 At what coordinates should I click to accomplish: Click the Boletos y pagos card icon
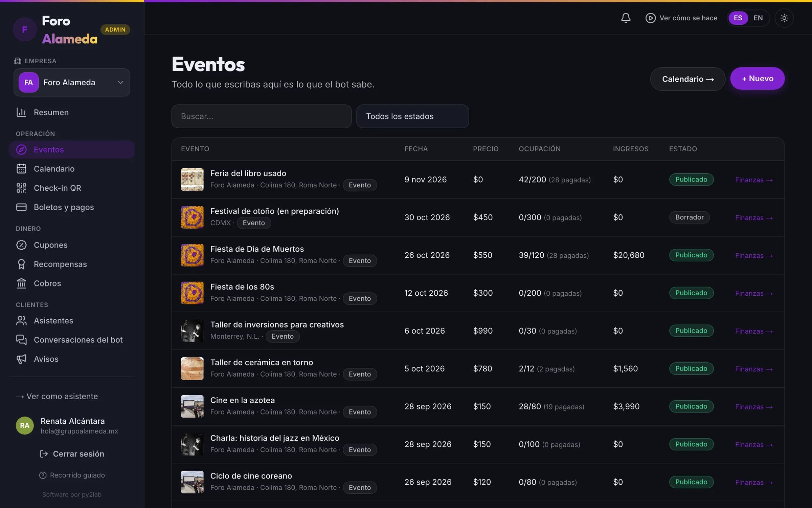(21, 207)
